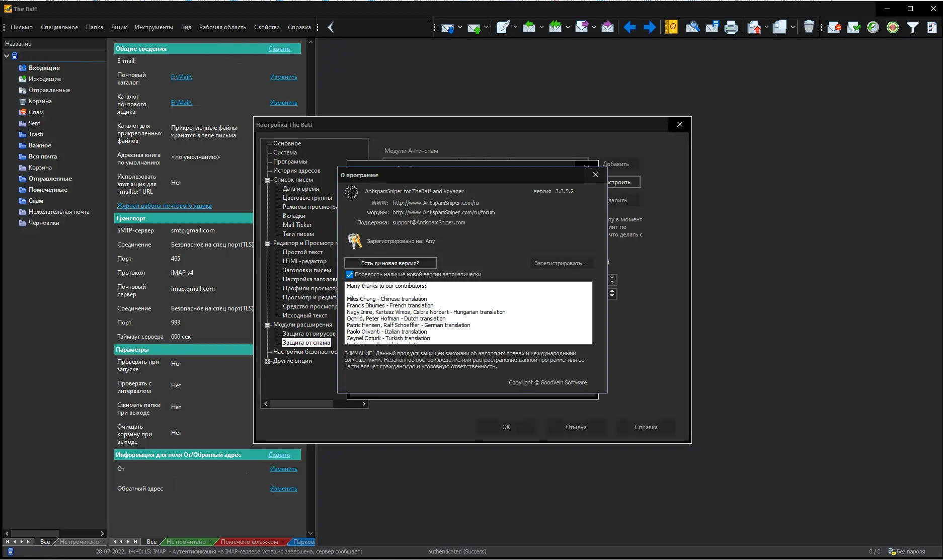Open the 'Ящик' menu

119,27
